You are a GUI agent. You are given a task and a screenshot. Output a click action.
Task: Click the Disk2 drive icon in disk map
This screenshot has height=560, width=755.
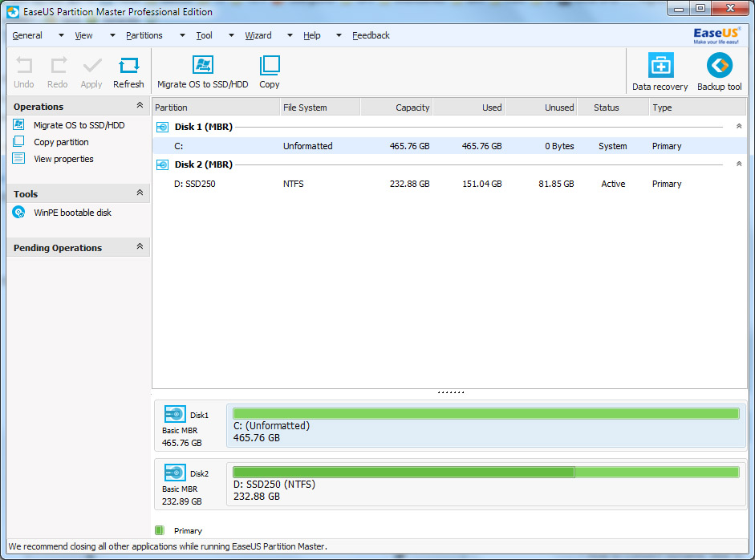(x=175, y=473)
